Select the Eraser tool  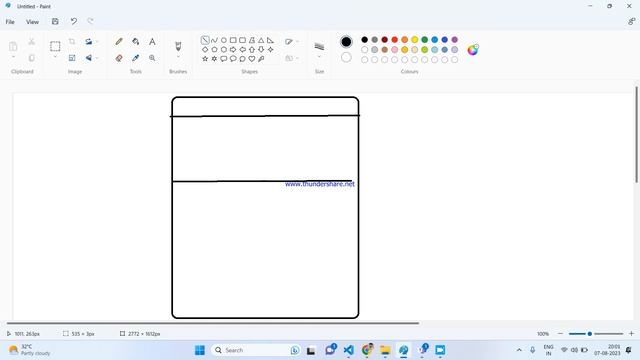pos(119,58)
